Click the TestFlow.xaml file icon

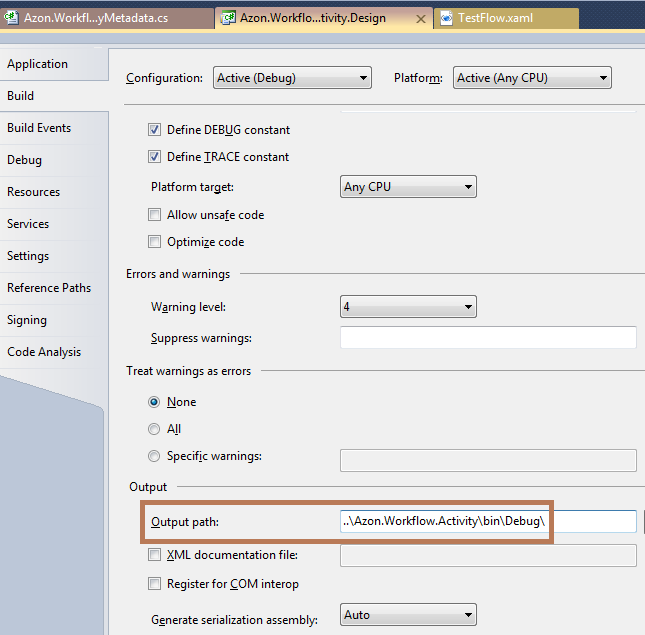point(446,18)
